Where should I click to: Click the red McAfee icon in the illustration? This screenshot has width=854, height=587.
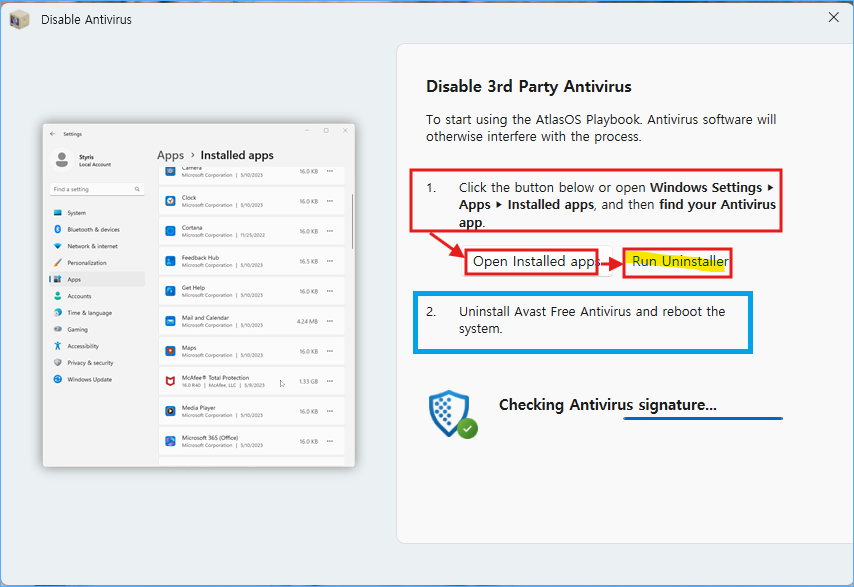pos(170,381)
